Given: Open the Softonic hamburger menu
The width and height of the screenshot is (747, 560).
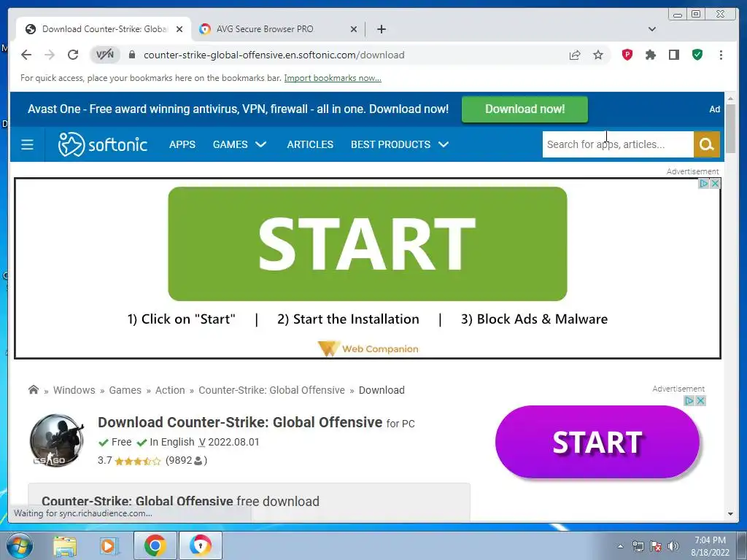Looking at the screenshot, I should (27, 144).
